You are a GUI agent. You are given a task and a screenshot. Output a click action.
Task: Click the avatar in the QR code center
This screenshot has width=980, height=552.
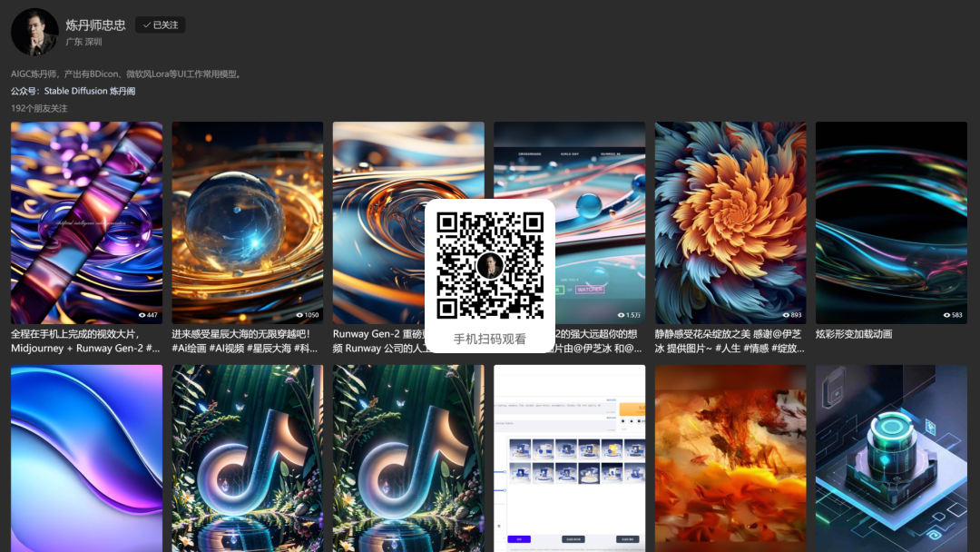coord(490,266)
